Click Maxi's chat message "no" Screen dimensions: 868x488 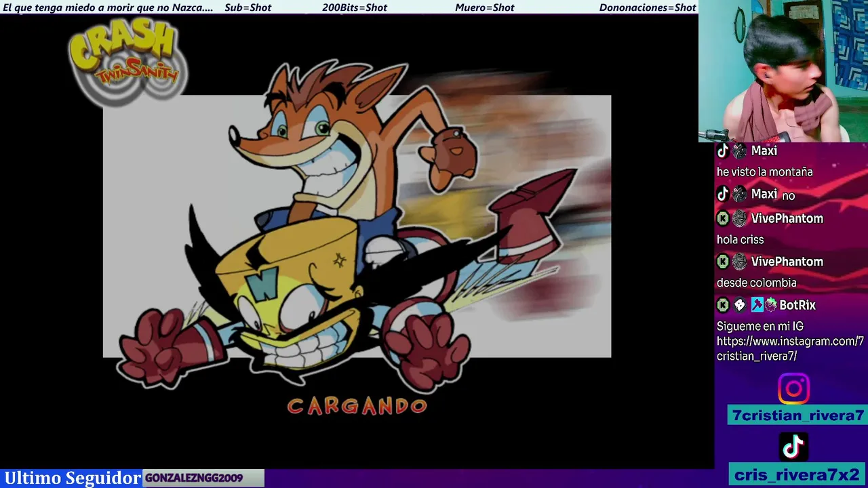tap(788, 196)
